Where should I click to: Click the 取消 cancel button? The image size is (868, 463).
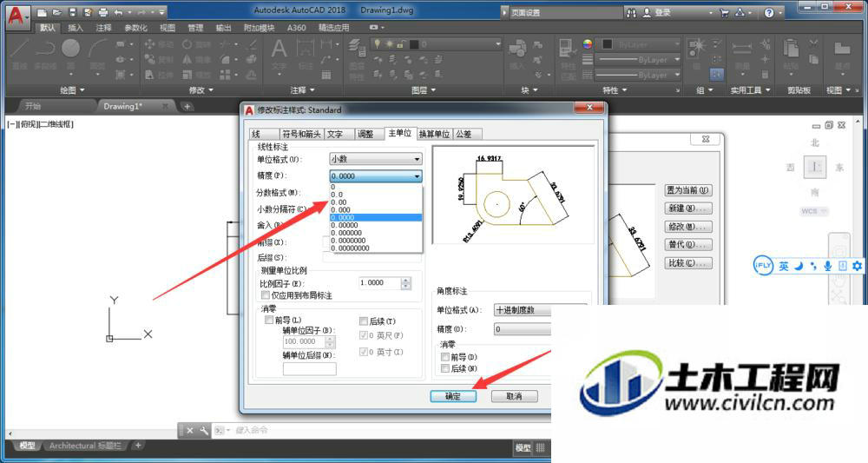[x=514, y=396]
